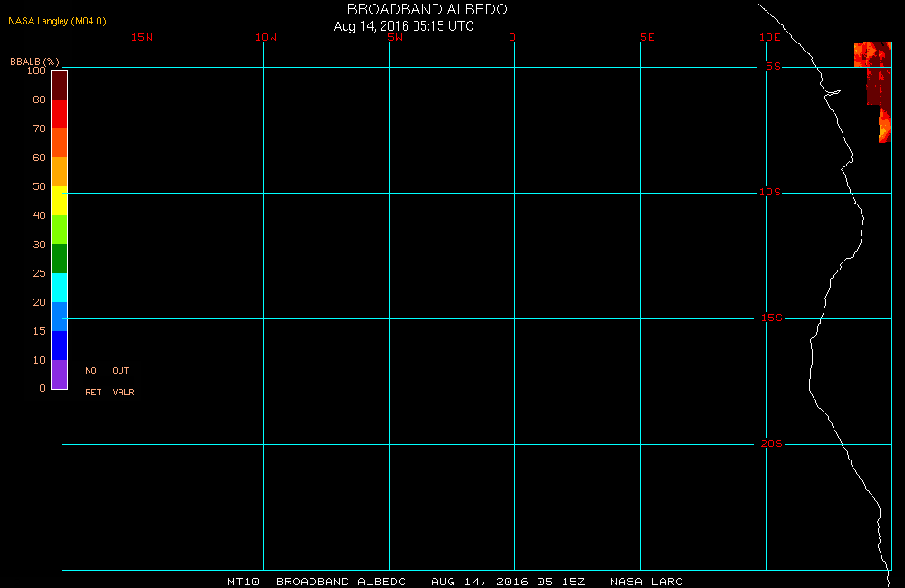Click the legend value 25
905x588 pixels.
click(39, 273)
